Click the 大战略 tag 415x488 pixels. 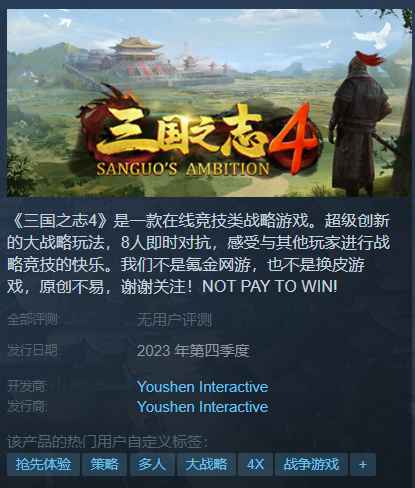tap(206, 464)
